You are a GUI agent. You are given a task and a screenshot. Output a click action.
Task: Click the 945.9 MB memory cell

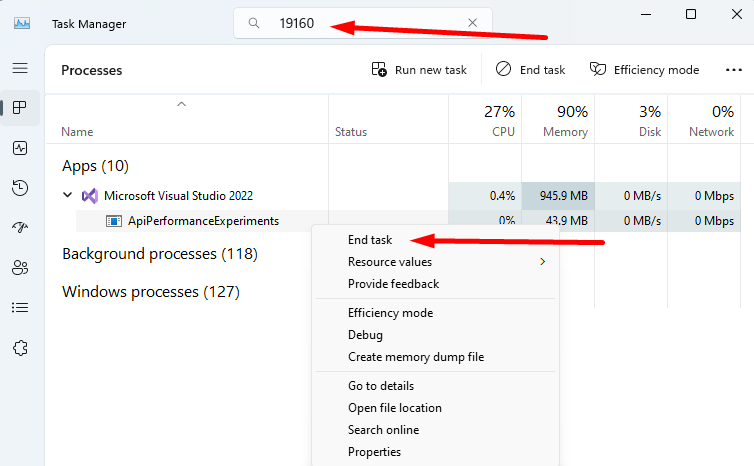click(558, 196)
